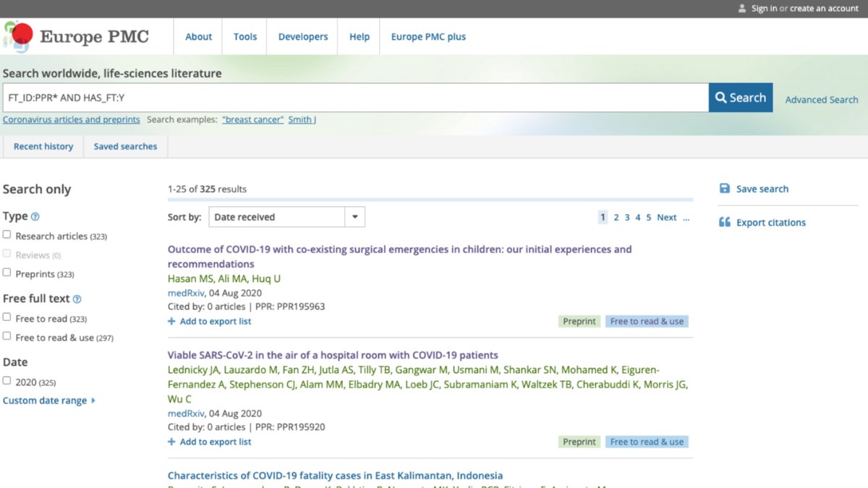Screen dimensions: 868x488
Task: Click in the search query field
Action: (356, 98)
